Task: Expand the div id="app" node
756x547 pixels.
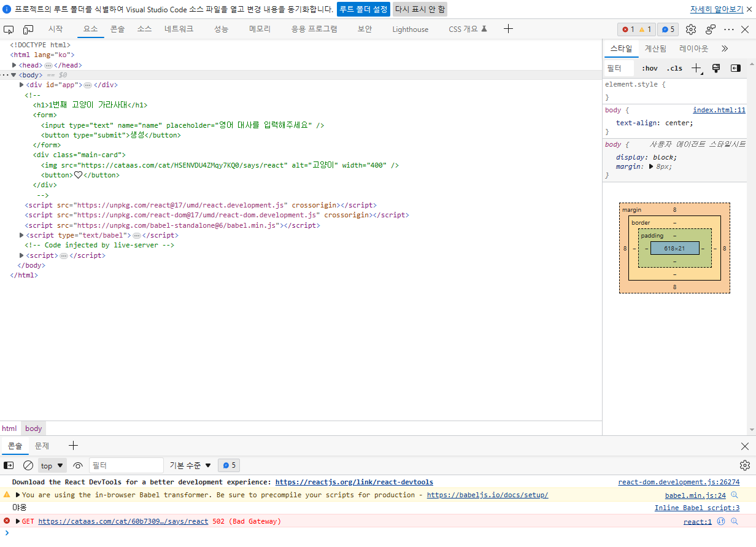Action: [22, 85]
